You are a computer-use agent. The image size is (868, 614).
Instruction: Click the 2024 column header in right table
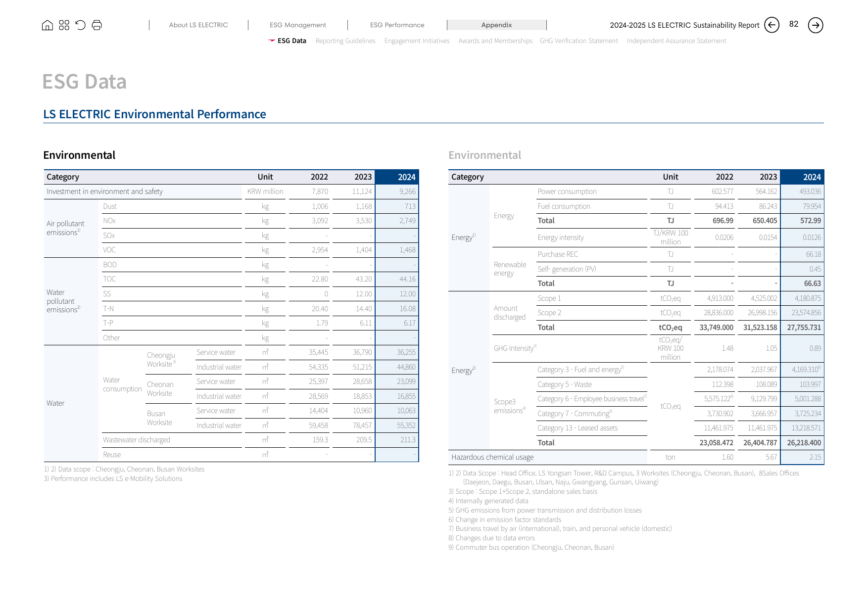click(802, 177)
